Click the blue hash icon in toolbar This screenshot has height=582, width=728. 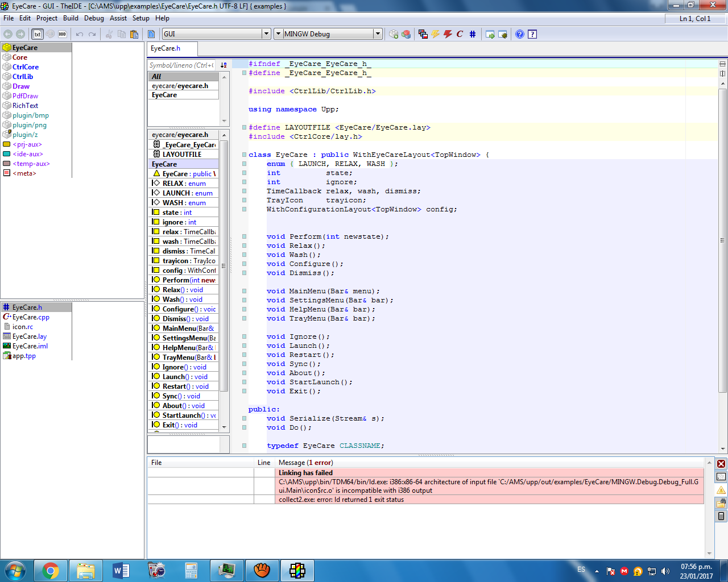[x=473, y=34]
